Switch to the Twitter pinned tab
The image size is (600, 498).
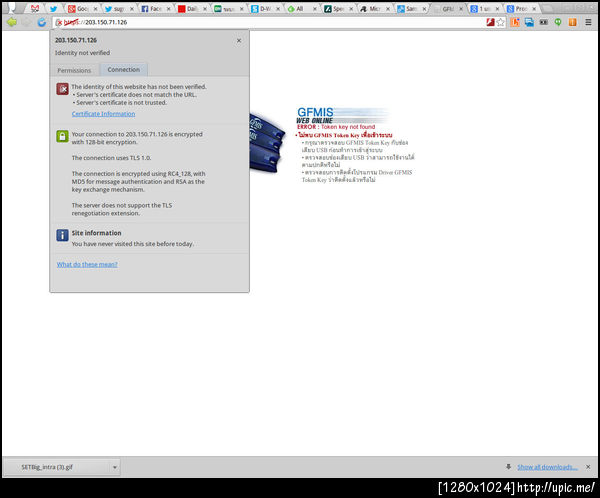(x=53, y=8)
